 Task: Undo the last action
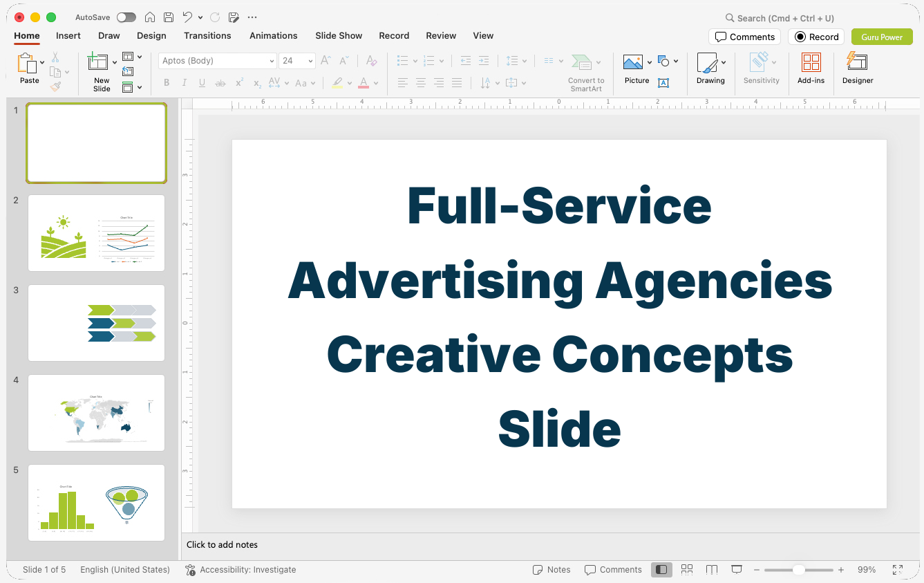(188, 17)
